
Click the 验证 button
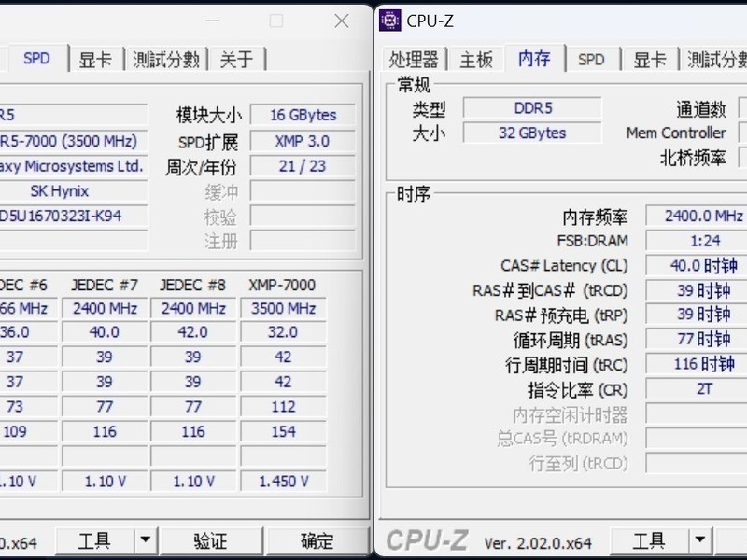211,541
